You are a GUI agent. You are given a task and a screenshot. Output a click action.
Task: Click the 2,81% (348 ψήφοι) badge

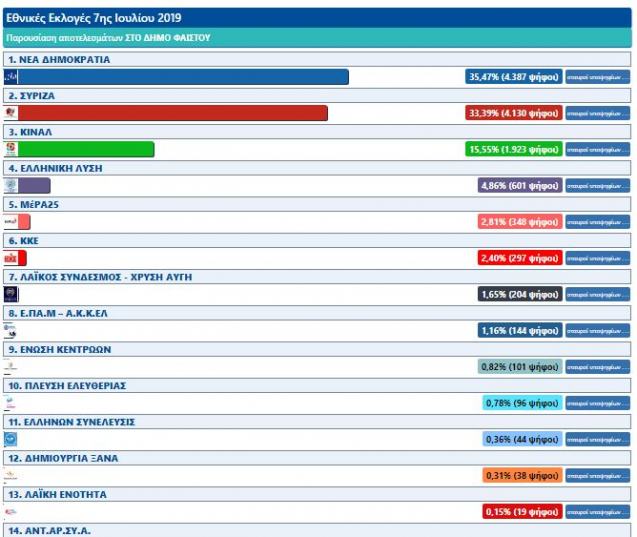[x=520, y=222]
